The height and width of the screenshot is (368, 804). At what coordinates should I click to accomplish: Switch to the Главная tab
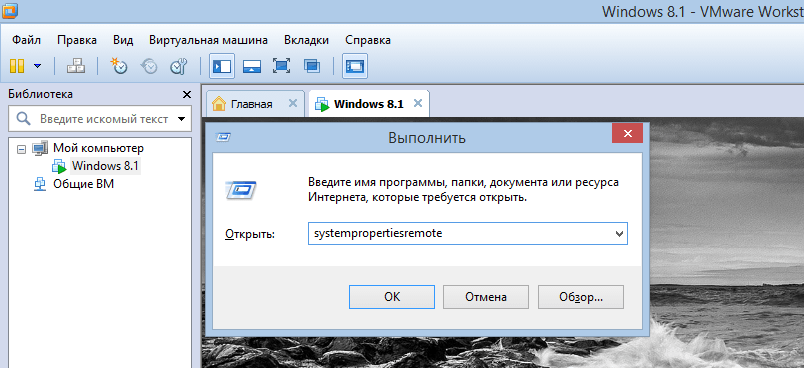click(x=251, y=104)
